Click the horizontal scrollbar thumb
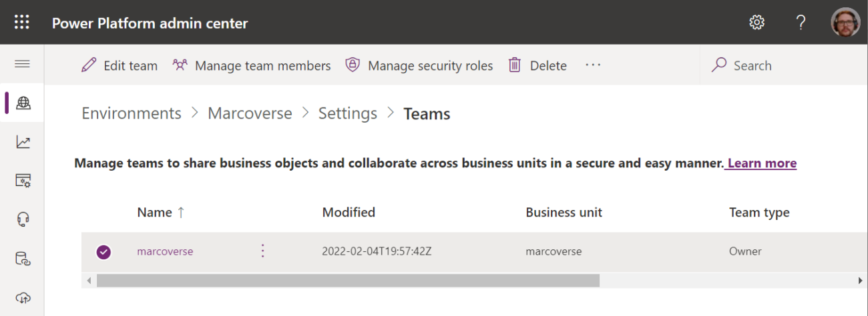The height and width of the screenshot is (316, 868). pos(348,281)
